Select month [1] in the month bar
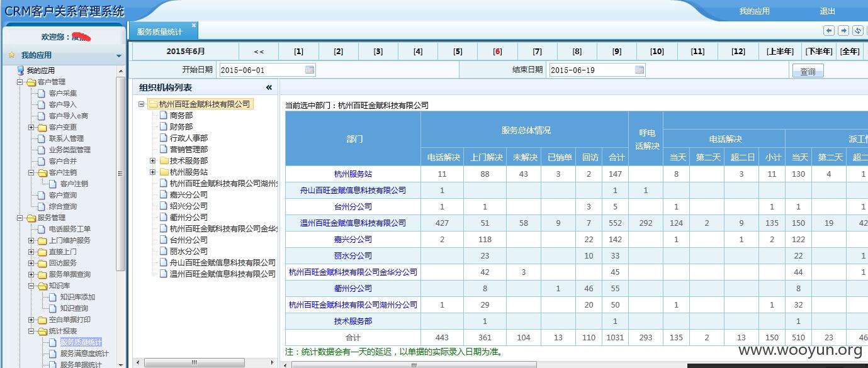868x368 pixels. pos(298,52)
